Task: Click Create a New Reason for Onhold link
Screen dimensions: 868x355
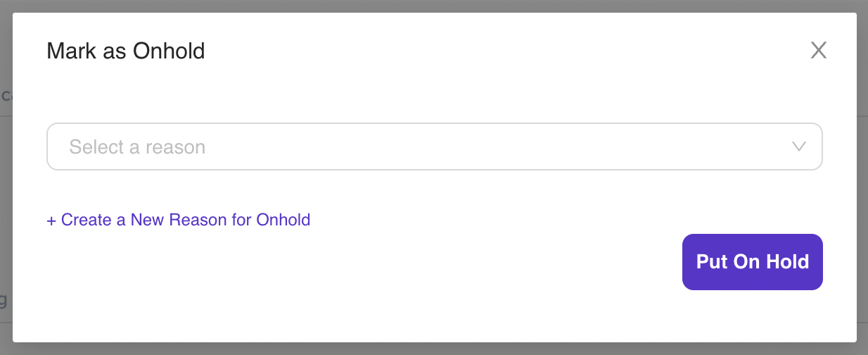Action: (x=178, y=220)
